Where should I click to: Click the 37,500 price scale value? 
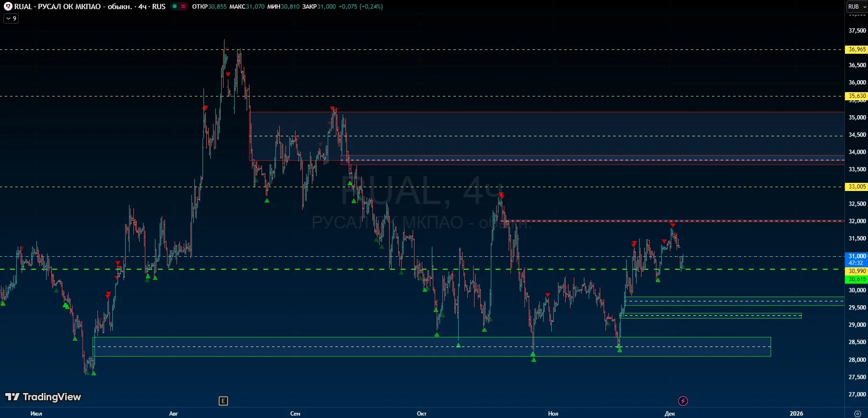coord(857,31)
